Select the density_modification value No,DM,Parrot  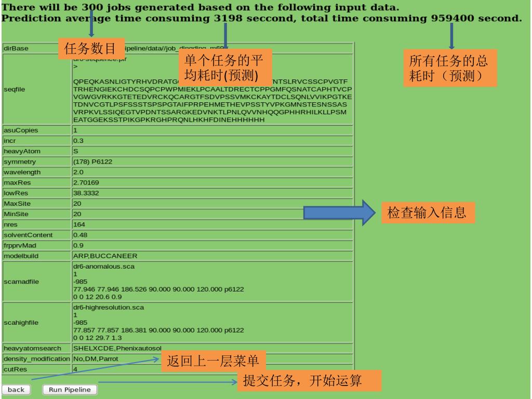pos(96,359)
